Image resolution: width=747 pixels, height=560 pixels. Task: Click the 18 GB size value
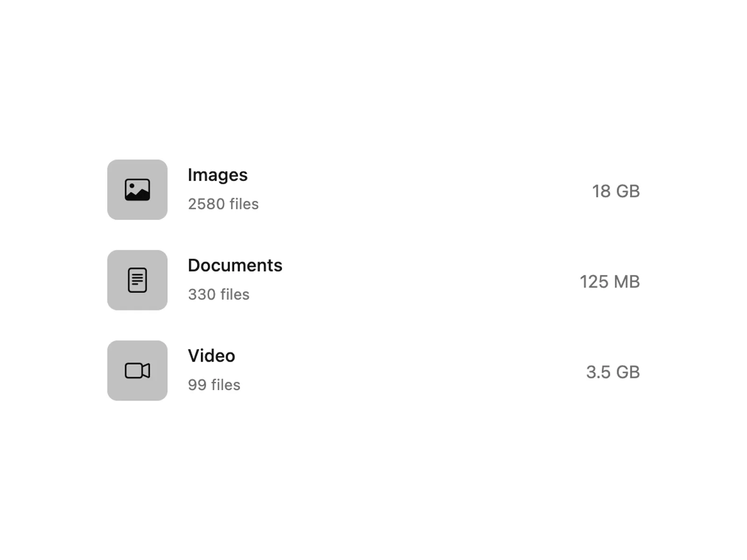point(616,191)
